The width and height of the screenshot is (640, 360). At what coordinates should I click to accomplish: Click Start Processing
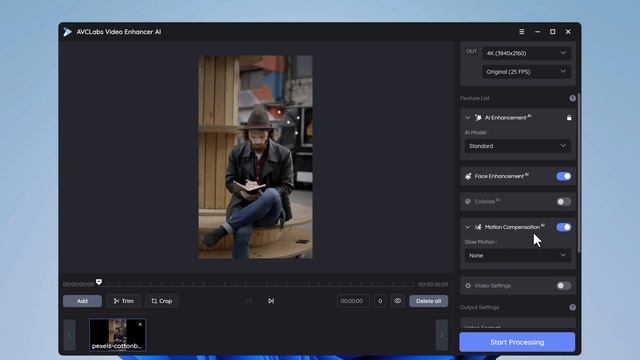pos(517,342)
